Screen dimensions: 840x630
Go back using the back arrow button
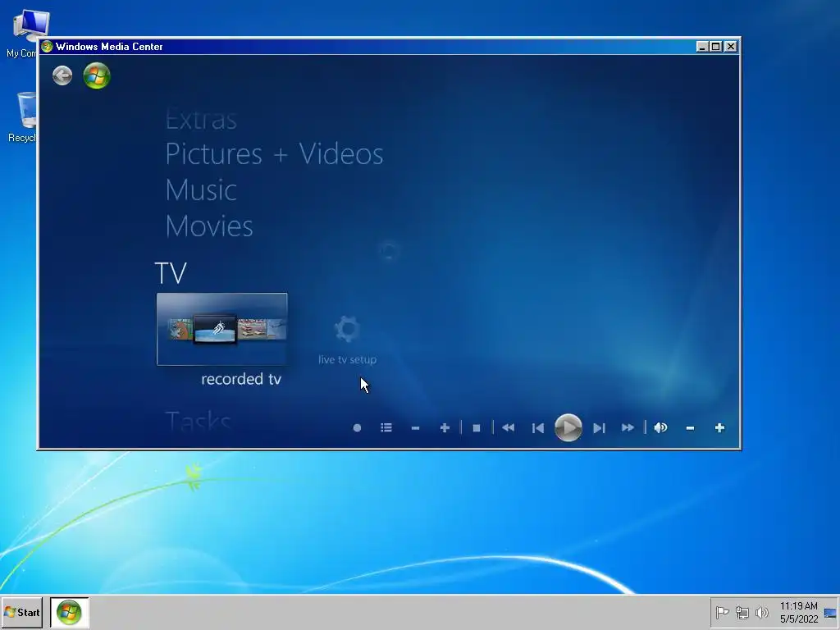pos(62,75)
